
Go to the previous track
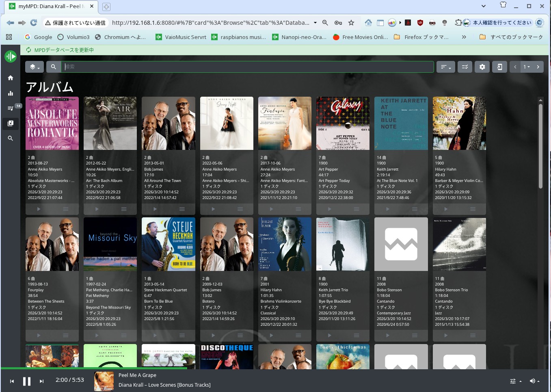click(12, 381)
